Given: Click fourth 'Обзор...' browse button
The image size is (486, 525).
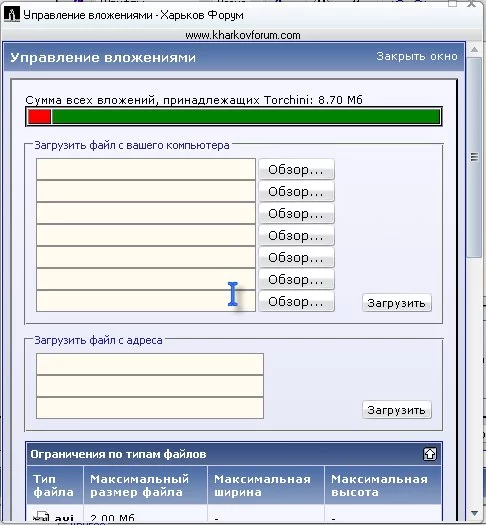Looking at the screenshot, I should pyautogui.click(x=296, y=236).
